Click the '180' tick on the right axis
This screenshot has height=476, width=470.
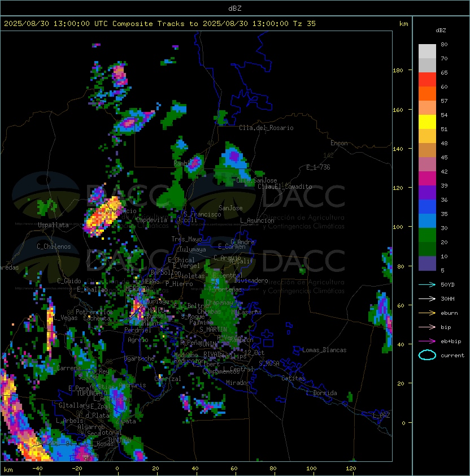point(398,71)
